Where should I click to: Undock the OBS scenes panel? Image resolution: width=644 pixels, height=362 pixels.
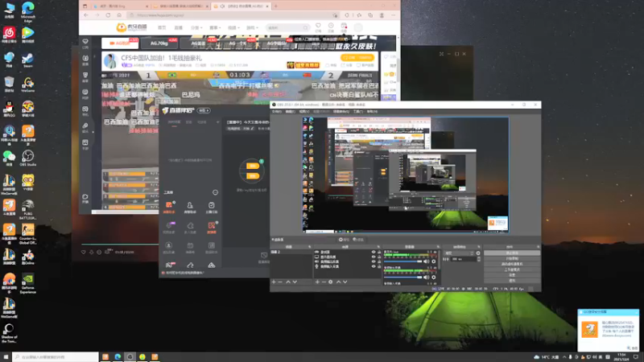coord(310,247)
